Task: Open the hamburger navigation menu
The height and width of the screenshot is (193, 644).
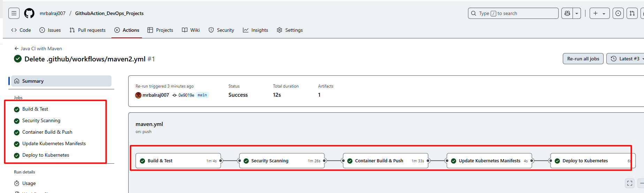Action: tap(14, 13)
